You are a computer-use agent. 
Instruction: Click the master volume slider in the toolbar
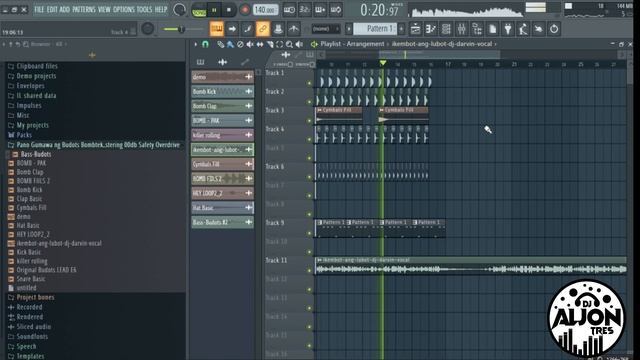pyautogui.click(x=182, y=29)
